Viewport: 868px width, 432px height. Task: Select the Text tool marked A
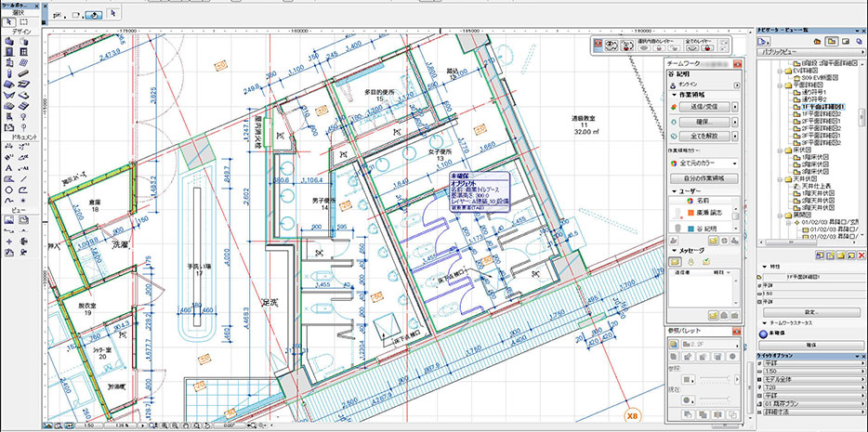pos(9,167)
